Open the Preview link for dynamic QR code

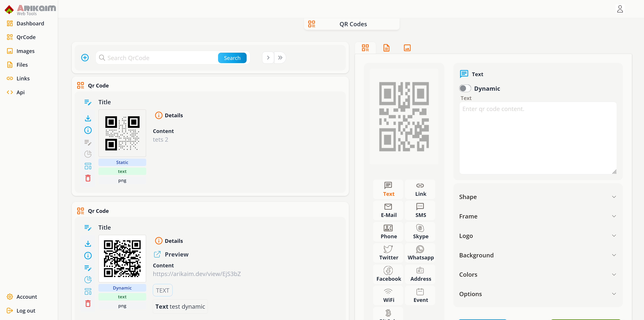171,254
